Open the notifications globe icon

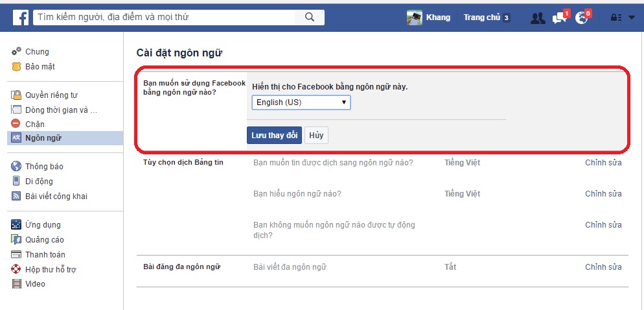(582, 18)
